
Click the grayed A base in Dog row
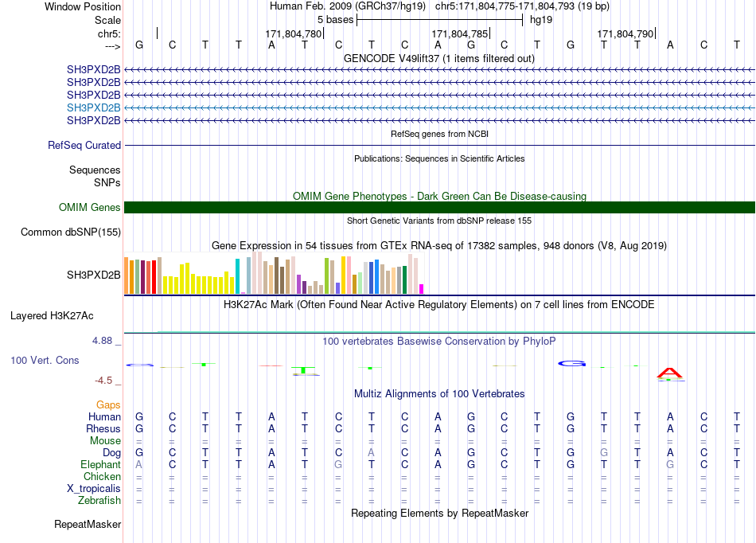click(371, 452)
